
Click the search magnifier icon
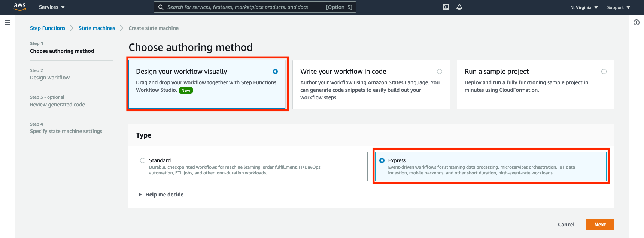161,7
